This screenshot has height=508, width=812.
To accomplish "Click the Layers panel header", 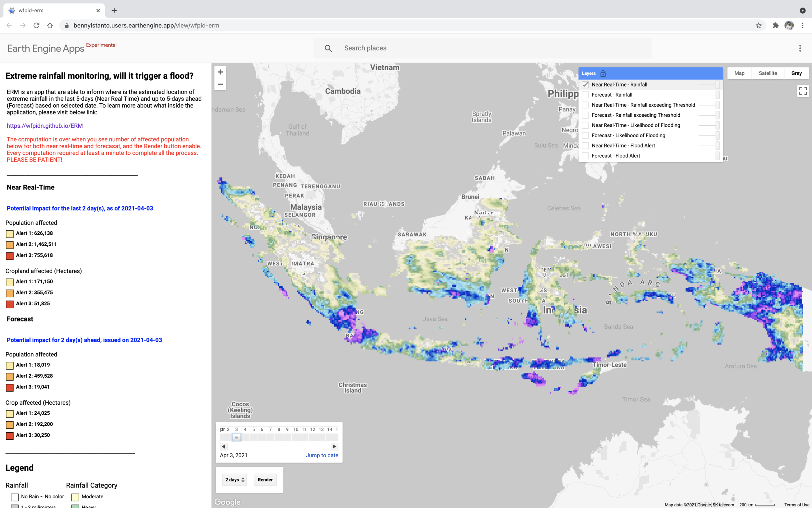I will point(651,73).
